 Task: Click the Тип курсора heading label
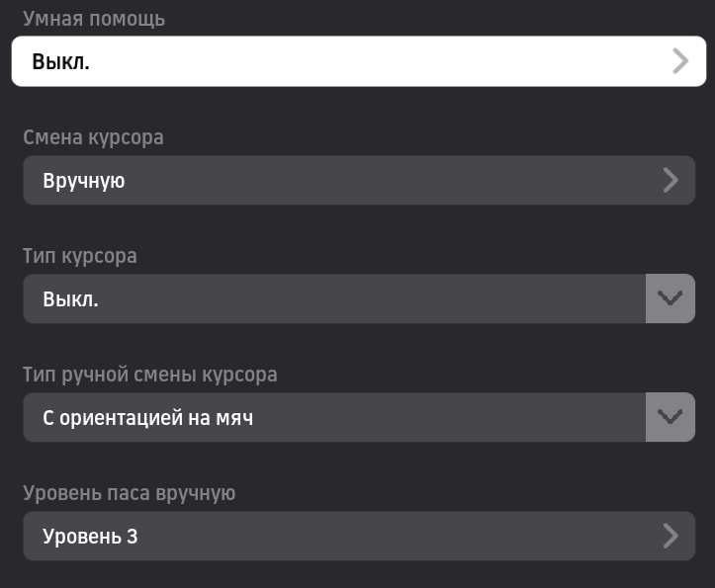tap(80, 256)
